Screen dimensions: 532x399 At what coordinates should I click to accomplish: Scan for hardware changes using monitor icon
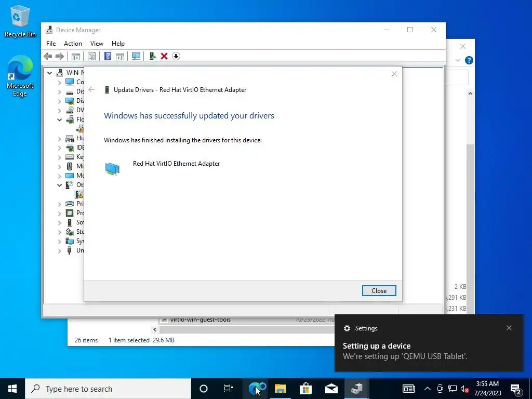(x=136, y=56)
